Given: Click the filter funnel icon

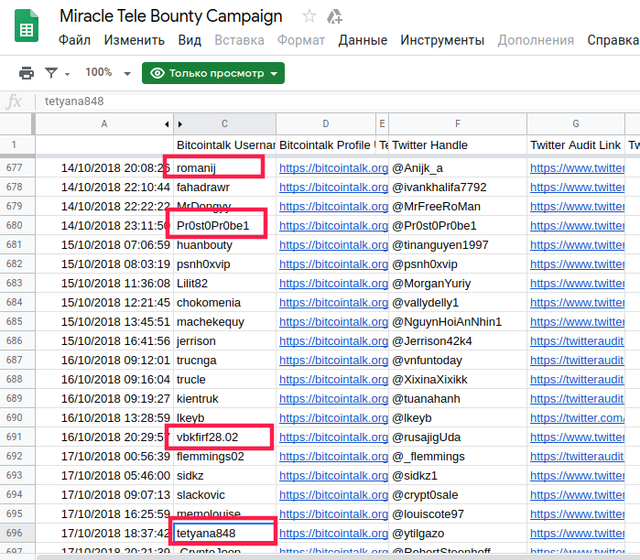Looking at the screenshot, I should click(x=51, y=73).
